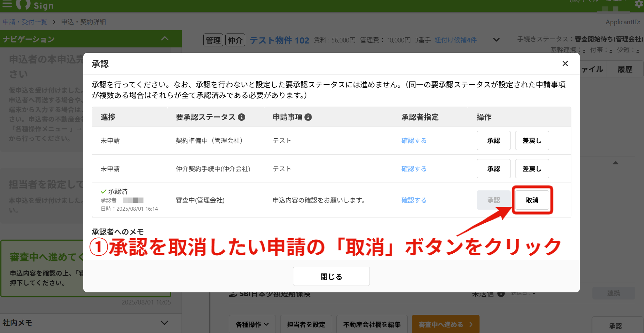Image resolution: width=644 pixels, height=333 pixels.
Task: Show info for 申請事項 column
Action: (x=308, y=117)
